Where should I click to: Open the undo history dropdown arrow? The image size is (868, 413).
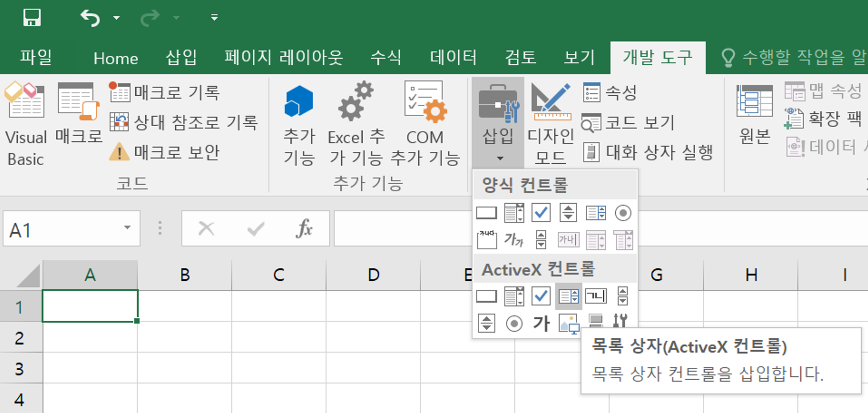point(117,18)
